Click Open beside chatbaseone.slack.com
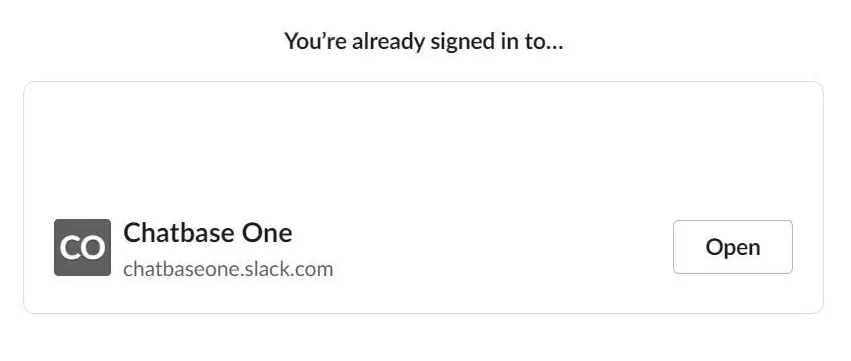This screenshot has width=851, height=361. pos(733,247)
